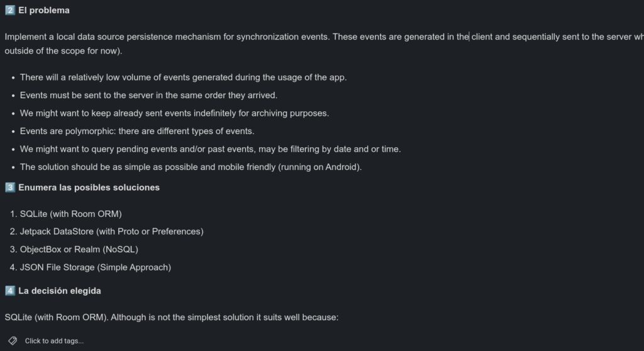Click the bullet about archiving sent events
This screenshot has height=351, width=644.
[175, 113]
